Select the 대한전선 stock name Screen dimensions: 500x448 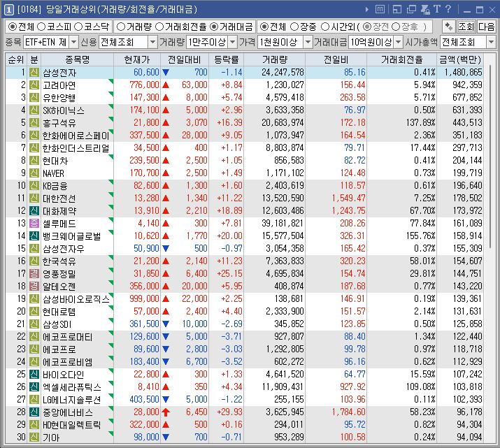click(x=59, y=198)
